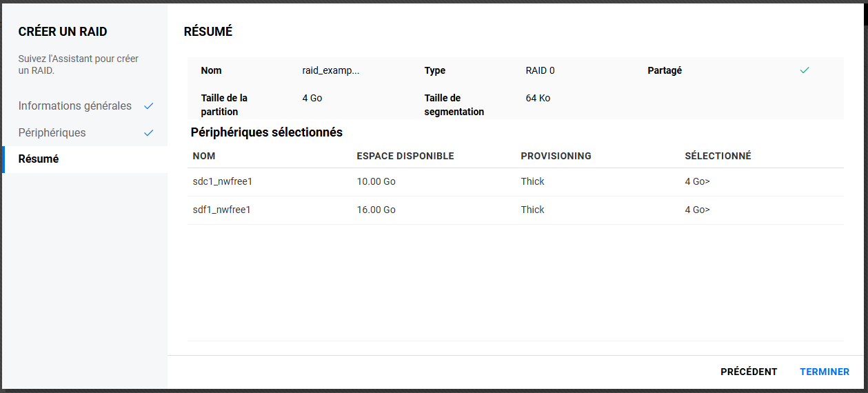Image resolution: width=868 pixels, height=393 pixels.
Task: Click the green Partagé checkmark
Action: [x=804, y=70]
